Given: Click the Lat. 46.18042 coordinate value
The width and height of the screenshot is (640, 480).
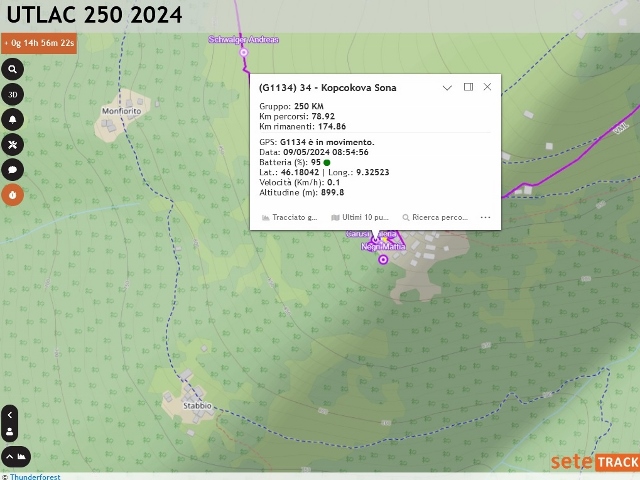Looking at the screenshot, I should 300,172.
